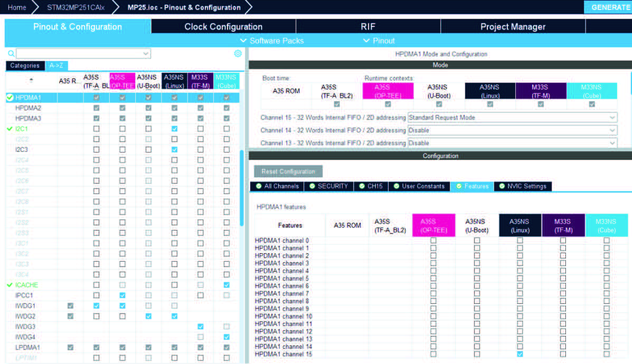632x364 pixels.
Task: Toggle I2C3 A35NS (Linux) checkbox
Action: pos(175,149)
